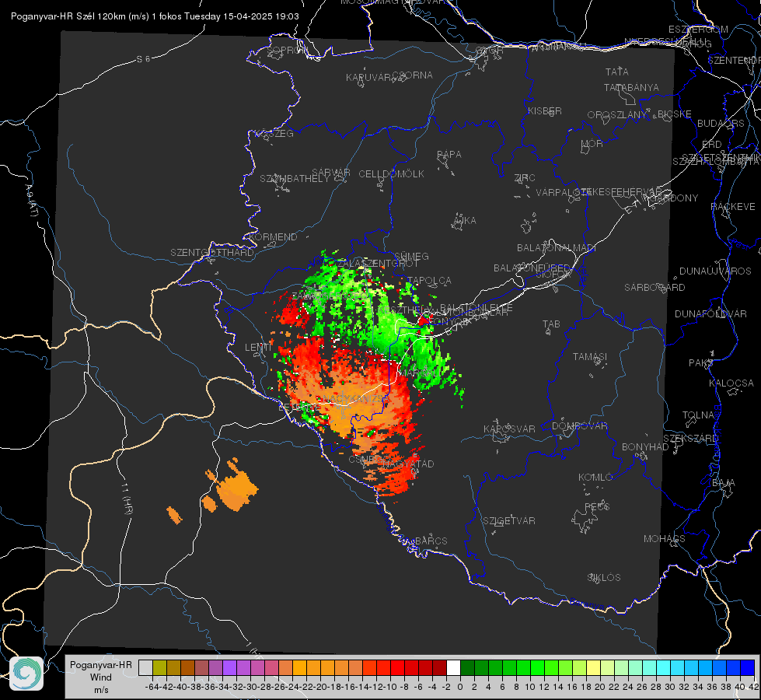761x700 pixels.
Task: Click the NAGYATAD town label
Action: pyautogui.click(x=408, y=464)
